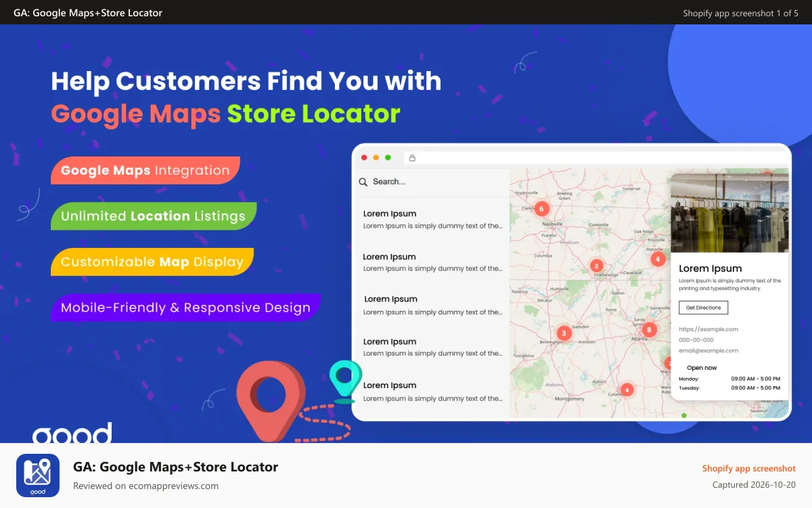Click the phone number 000-00-000
812x508 pixels.
[x=696, y=340]
